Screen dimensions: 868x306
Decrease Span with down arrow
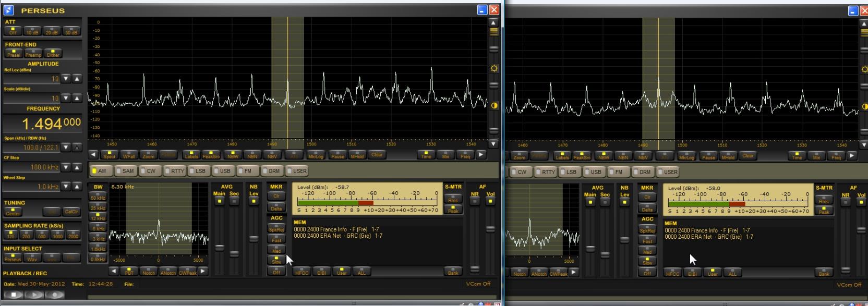click(66, 148)
